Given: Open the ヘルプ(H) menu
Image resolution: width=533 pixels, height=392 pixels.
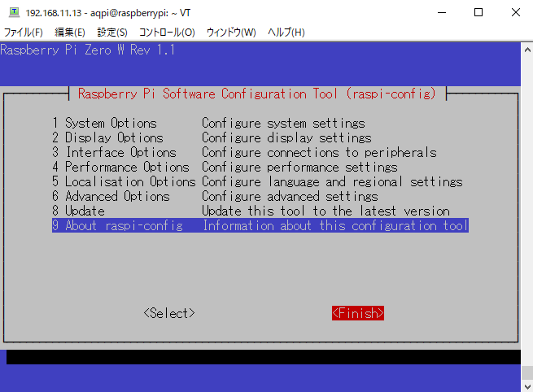Looking at the screenshot, I should [x=286, y=33].
